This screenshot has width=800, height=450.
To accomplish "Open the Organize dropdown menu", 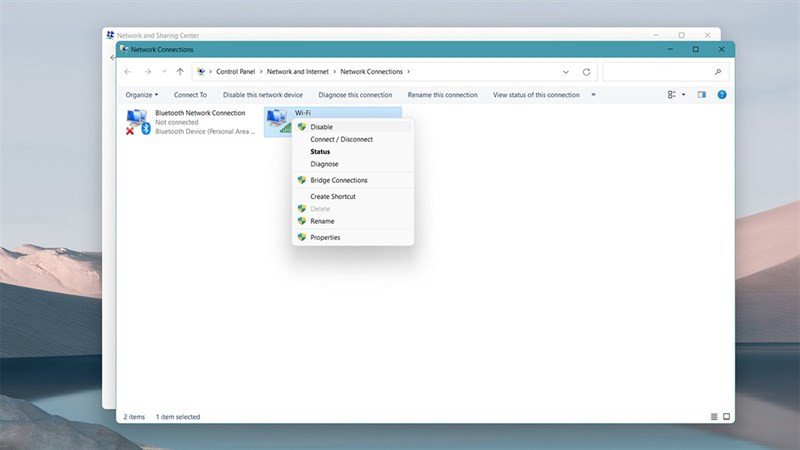I will [x=142, y=95].
